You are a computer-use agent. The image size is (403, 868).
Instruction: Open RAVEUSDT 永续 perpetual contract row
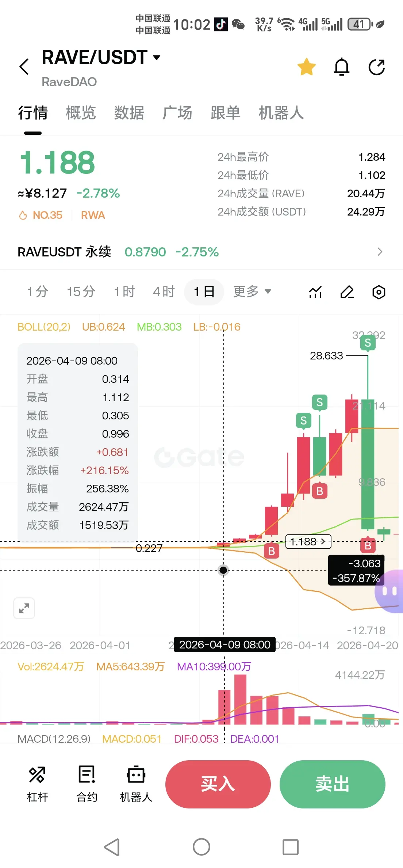point(201,252)
